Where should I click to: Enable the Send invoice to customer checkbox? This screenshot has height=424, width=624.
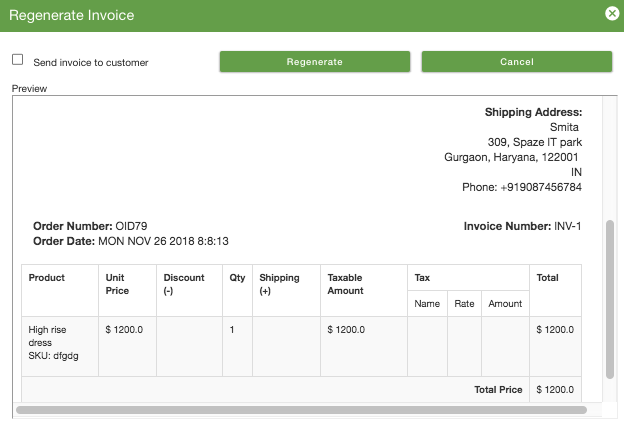coord(18,60)
